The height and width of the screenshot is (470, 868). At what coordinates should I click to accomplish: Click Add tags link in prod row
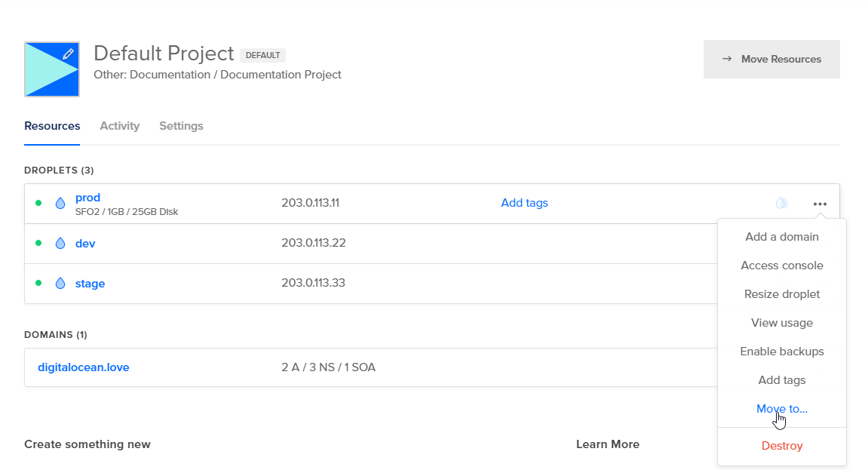click(524, 203)
